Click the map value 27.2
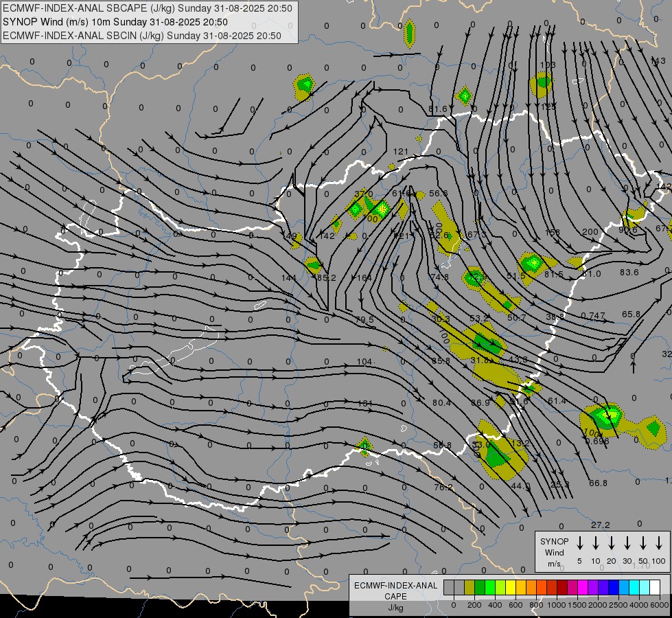The image size is (672, 618). click(601, 525)
